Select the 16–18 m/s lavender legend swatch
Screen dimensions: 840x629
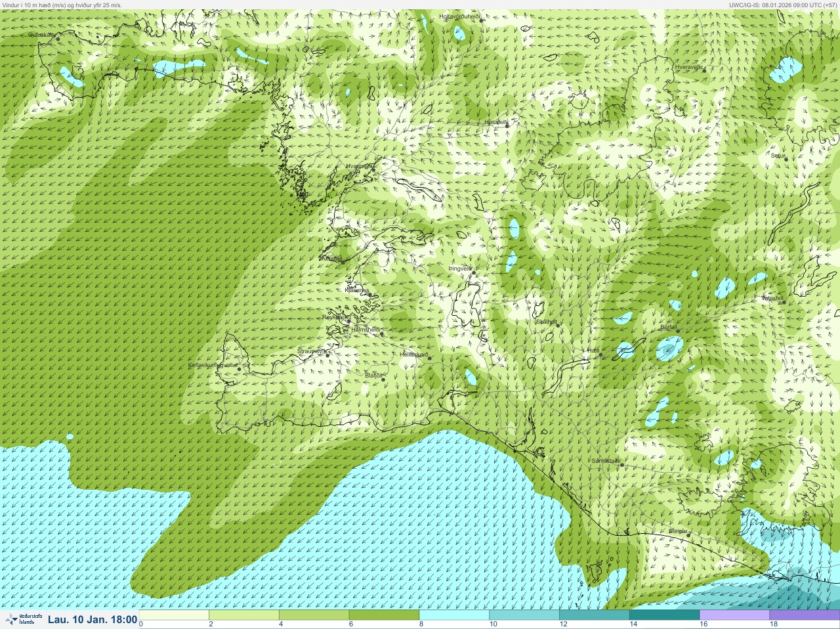click(734, 615)
